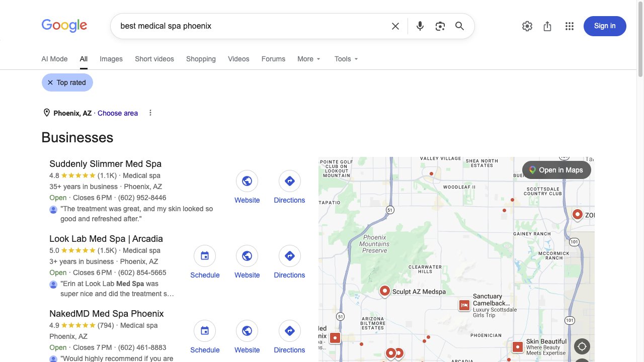Open the Tools dropdown
The height and width of the screenshot is (362, 644).
(347, 59)
